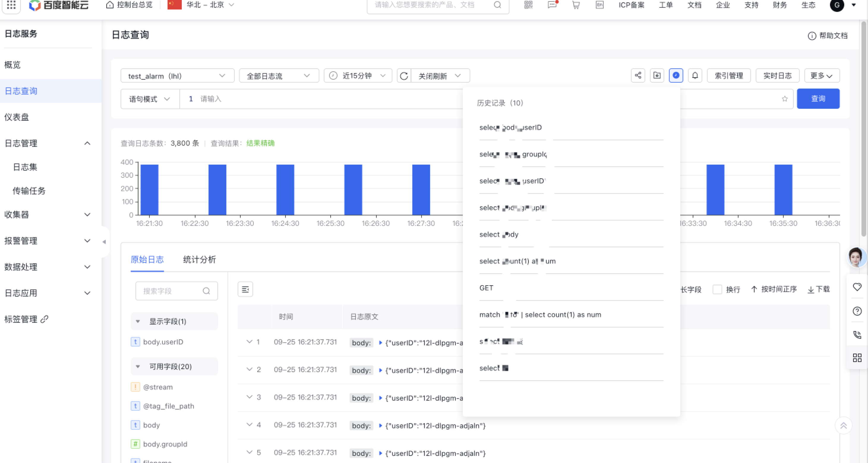Click the log format toggle icon
Viewport: 868px width, 463px height.
(x=245, y=289)
